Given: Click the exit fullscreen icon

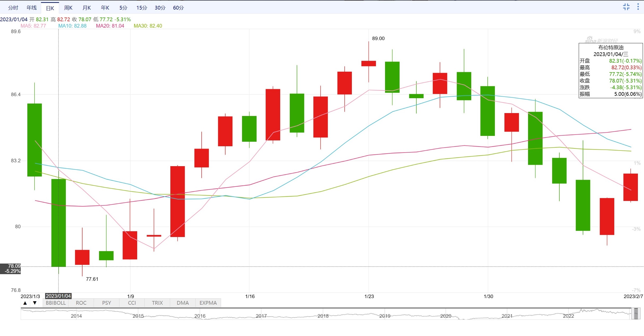Looking at the screenshot, I should click(626, 7).
